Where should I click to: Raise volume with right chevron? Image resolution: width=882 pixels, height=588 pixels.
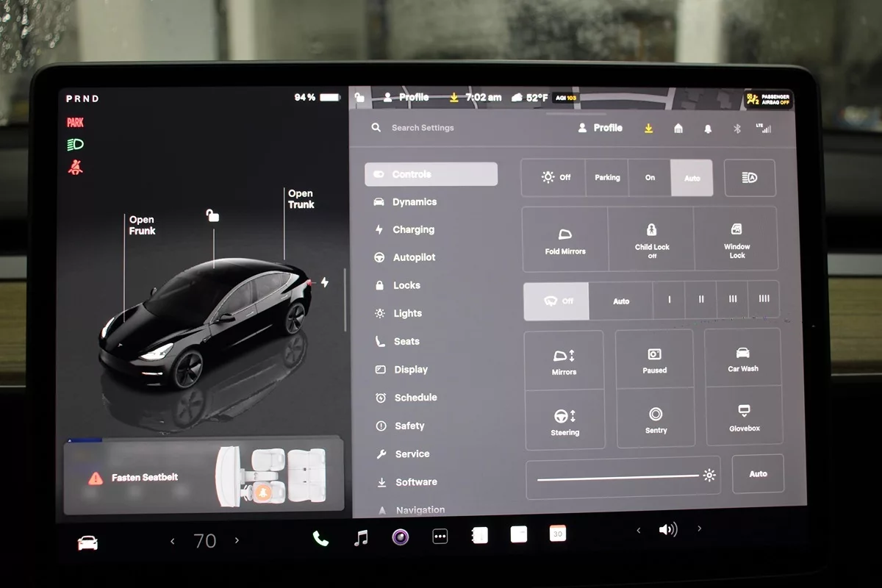coord(699,529)
